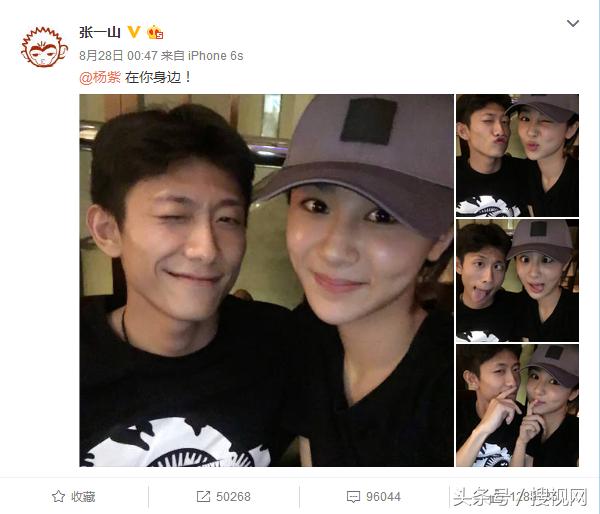Viewport: 600px width, 514px height.
Task: Click the membership crown badge icon
Action: pos(155,32)
